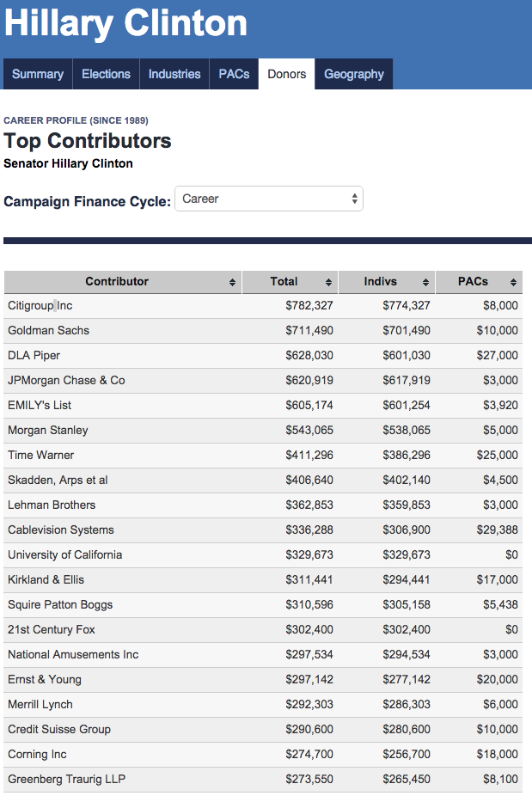Click the sort arrows beside PACs header
The image size is (532, 802).
(513, 283)
